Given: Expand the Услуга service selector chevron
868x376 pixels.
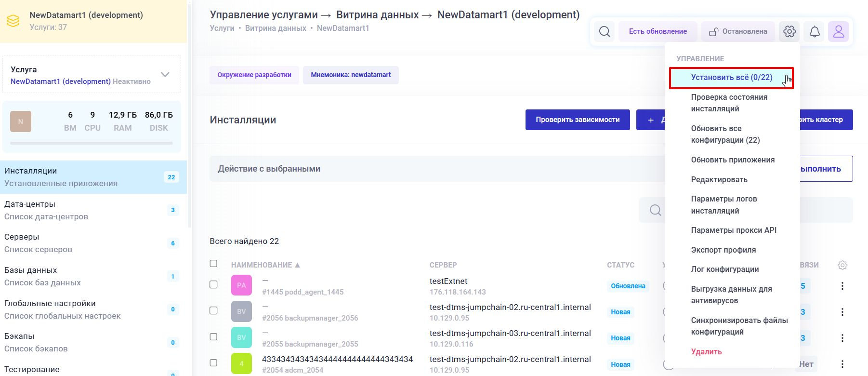Looking at the screenshot, I should point(165,75).
